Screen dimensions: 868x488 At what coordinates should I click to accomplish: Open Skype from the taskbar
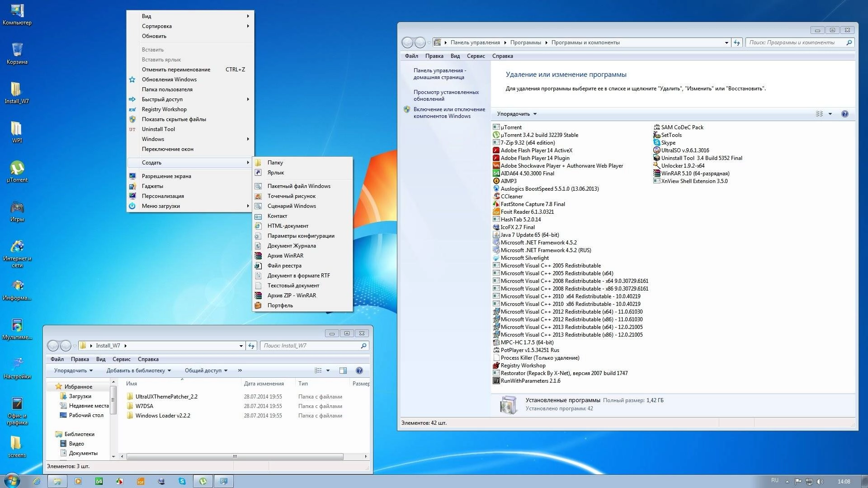click(x=182, y=481)
